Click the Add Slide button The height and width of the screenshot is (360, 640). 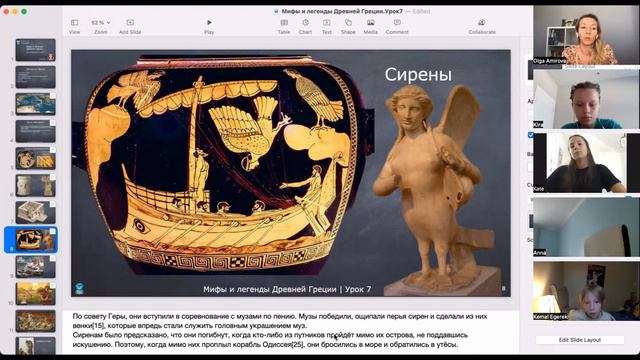tap(130, 26)
